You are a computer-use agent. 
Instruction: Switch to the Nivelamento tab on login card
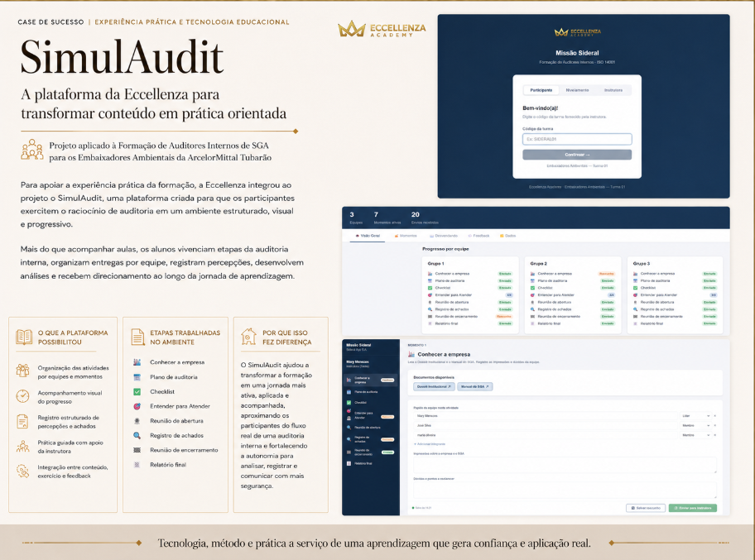[577, 90]
